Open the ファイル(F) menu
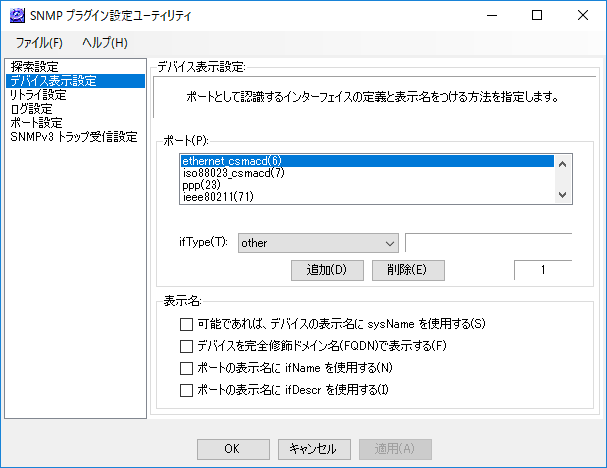 point(39,43)
